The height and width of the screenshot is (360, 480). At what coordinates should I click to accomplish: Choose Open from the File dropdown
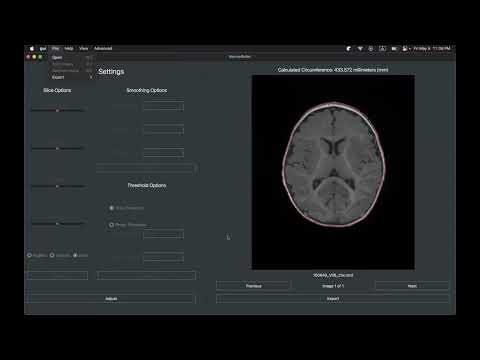(72, 58)
